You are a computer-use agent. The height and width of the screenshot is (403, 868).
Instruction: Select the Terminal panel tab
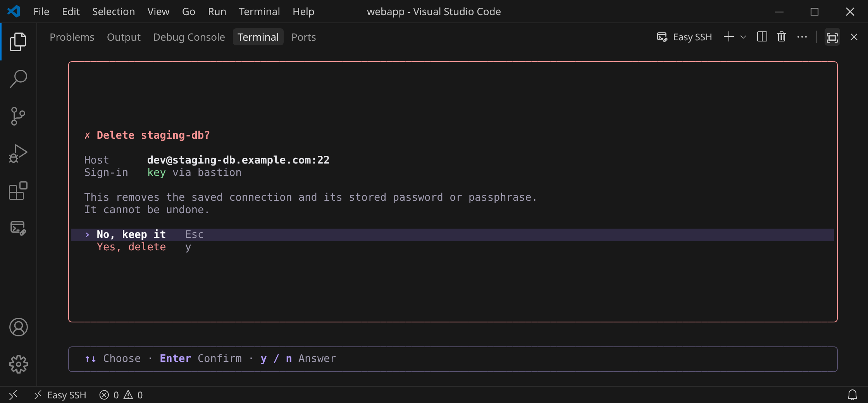258,37
